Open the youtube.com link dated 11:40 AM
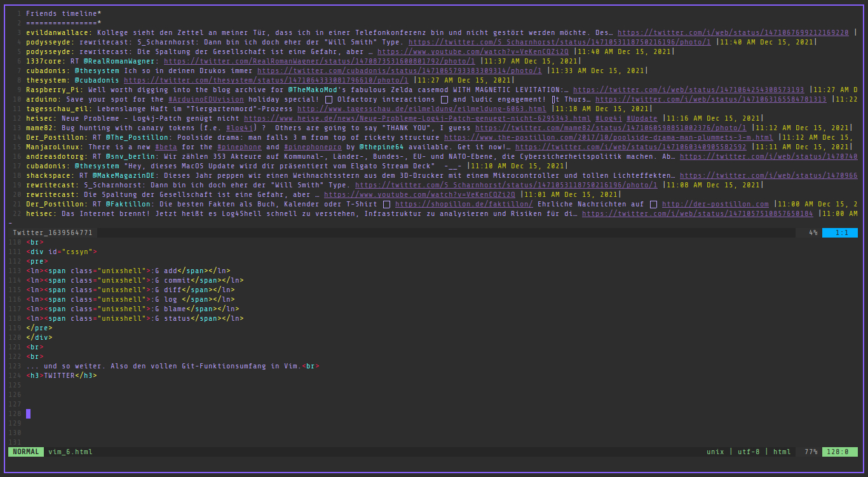Screen dimensions: 868x477 click(x=473, y=51)
